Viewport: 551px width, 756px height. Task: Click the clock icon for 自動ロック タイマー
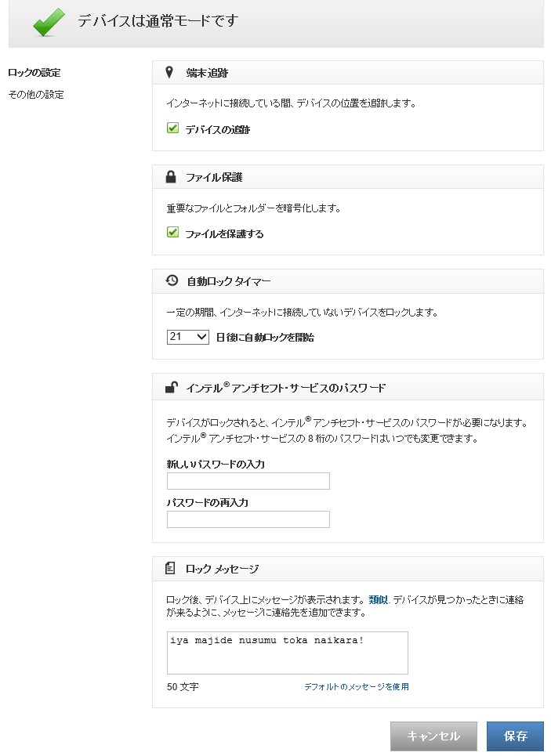[x=172, y=281]
